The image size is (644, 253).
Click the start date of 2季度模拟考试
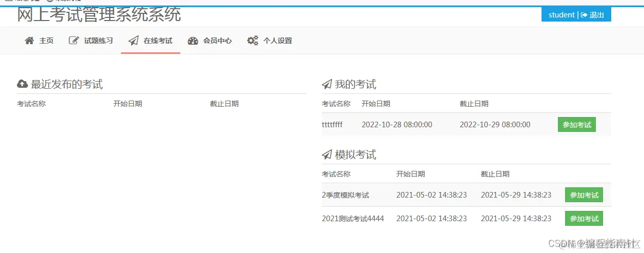click(x=431, y=195)
